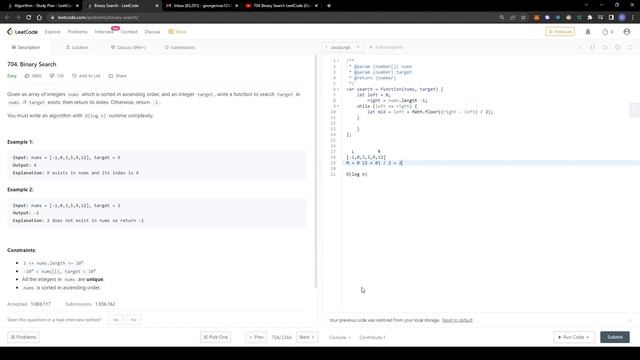Open the Discuss nav item
This screenshot has height=360, width=640.
[152, 31]
